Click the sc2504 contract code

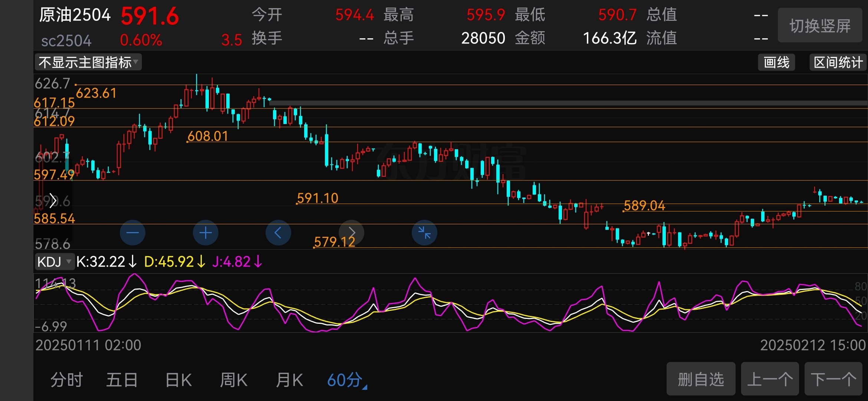[66, 40]
